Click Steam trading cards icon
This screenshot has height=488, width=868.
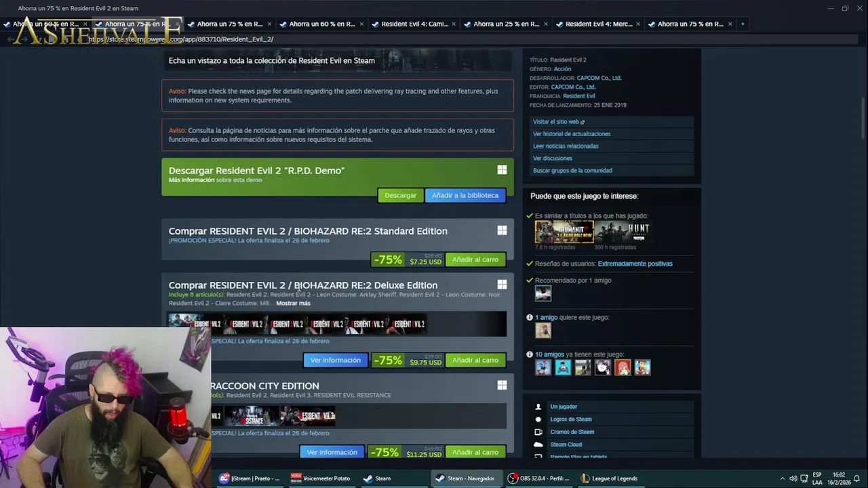(538, 432)
